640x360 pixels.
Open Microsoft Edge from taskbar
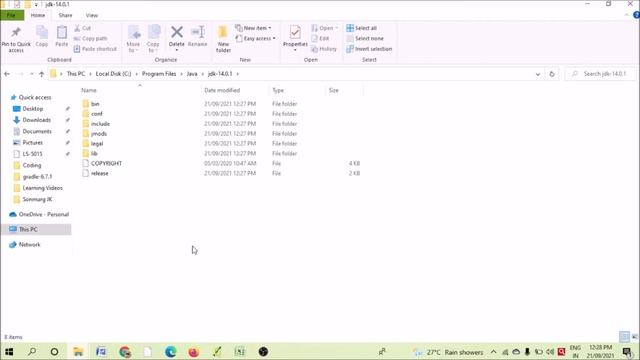point(171,351)
